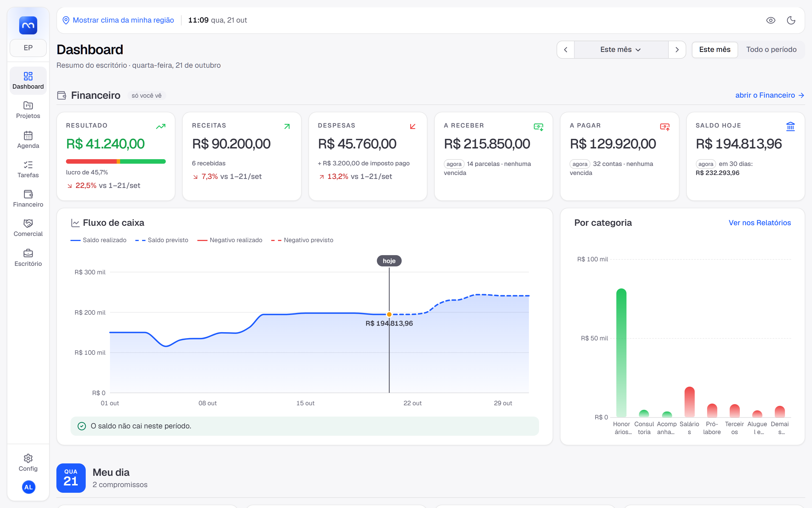Screen dimensions: 812x508
Task: Click the hoje marker on chart
Action: (x=389, y=261)
